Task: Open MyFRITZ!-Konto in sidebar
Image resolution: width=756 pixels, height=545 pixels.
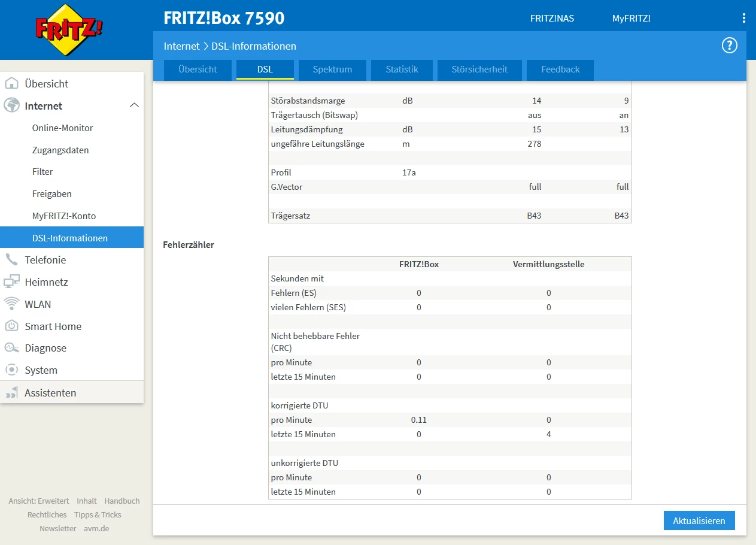Action: coord(64,216)
